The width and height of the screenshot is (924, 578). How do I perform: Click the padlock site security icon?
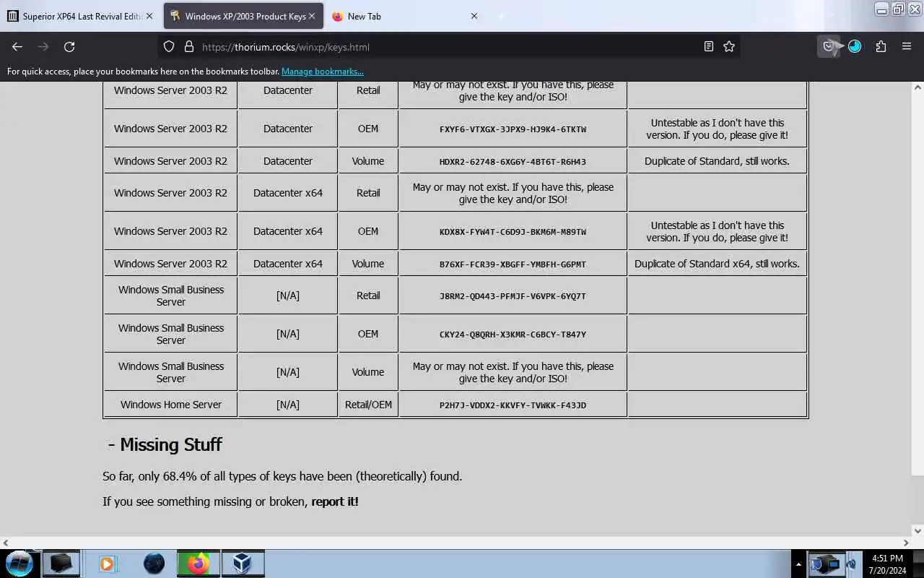(189, 46)
